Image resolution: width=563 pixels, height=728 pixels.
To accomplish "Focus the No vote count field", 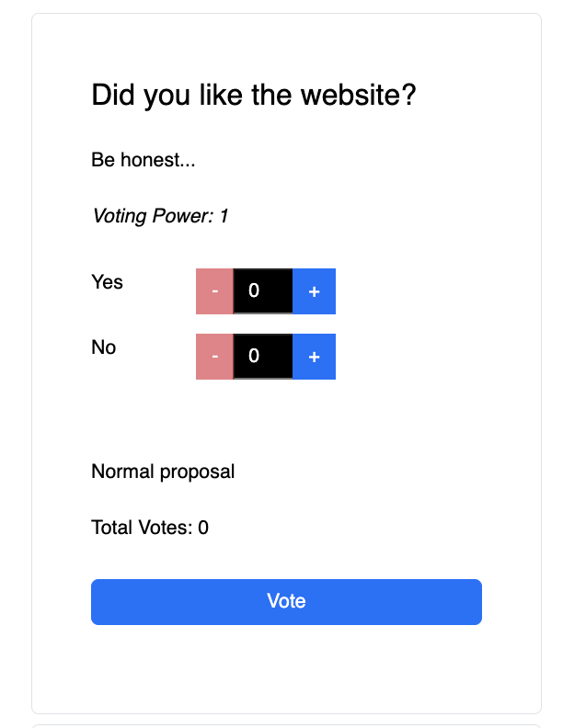I will coord(262,357).
